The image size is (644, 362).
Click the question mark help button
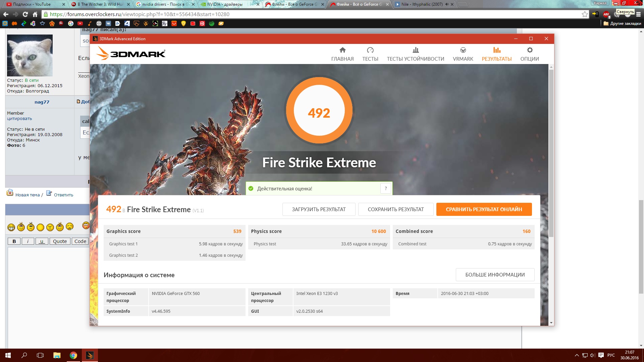(x=386, y=188)
